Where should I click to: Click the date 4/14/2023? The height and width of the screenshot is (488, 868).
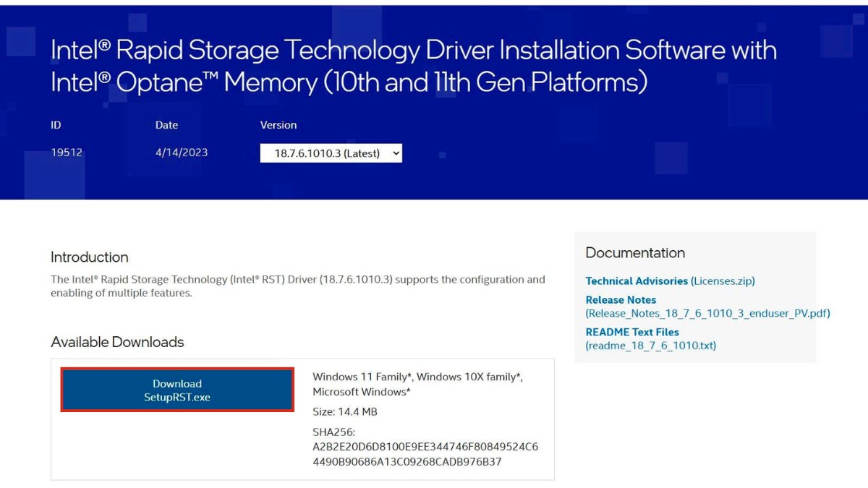[x=183, y=153]
